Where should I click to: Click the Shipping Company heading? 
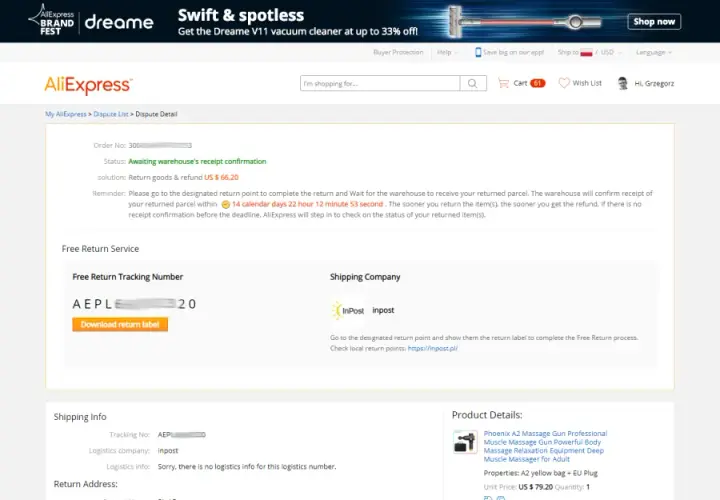point(365,277)
